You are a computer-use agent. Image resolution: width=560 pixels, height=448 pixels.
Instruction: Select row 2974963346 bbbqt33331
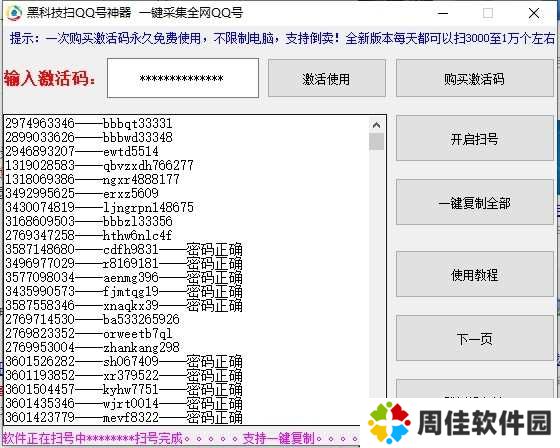pyautogui.click(x=89, y=124)
